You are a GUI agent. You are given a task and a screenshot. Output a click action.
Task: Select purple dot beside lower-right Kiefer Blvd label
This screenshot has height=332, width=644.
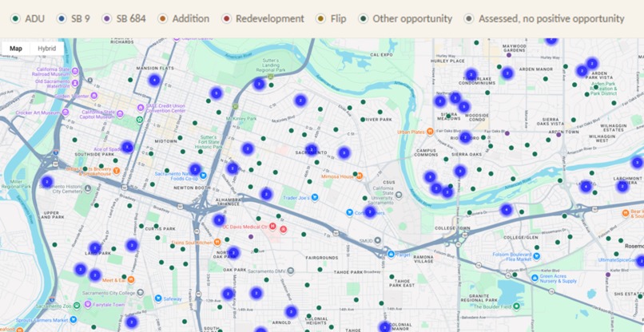[608, 275]
